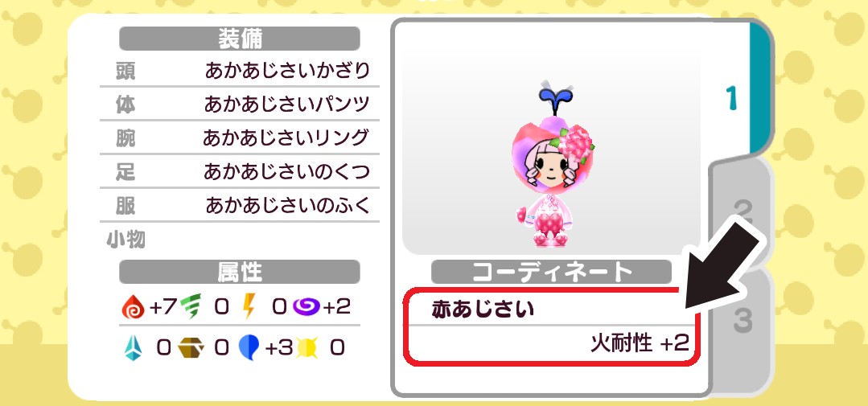The width and height of the screenshot is (868, 406).
Task: Select arm item あかあじさいリング
Action: (240, 138)
